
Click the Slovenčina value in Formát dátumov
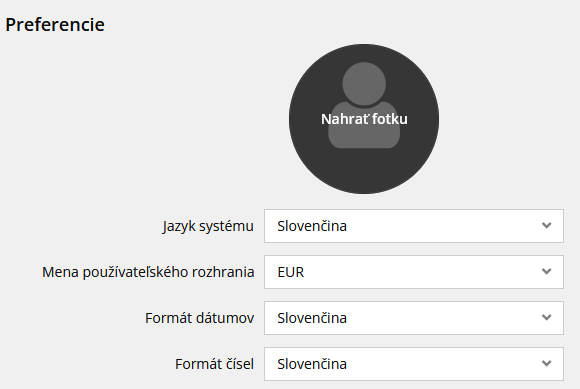[x=312, y=318]
